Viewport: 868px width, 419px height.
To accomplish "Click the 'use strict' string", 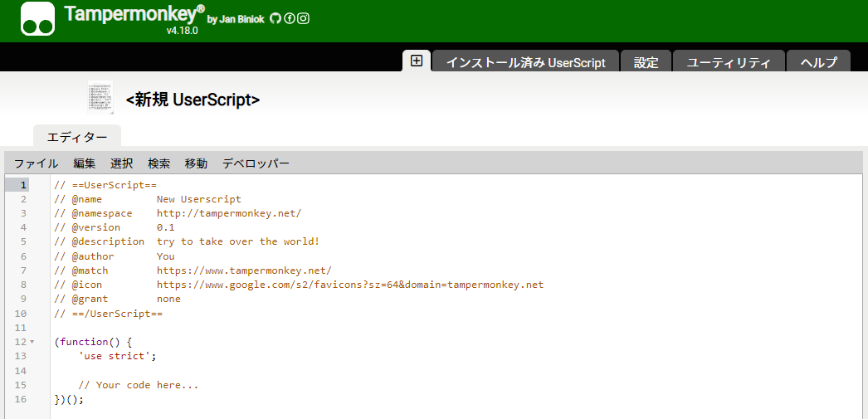I will tap(115, 356).
